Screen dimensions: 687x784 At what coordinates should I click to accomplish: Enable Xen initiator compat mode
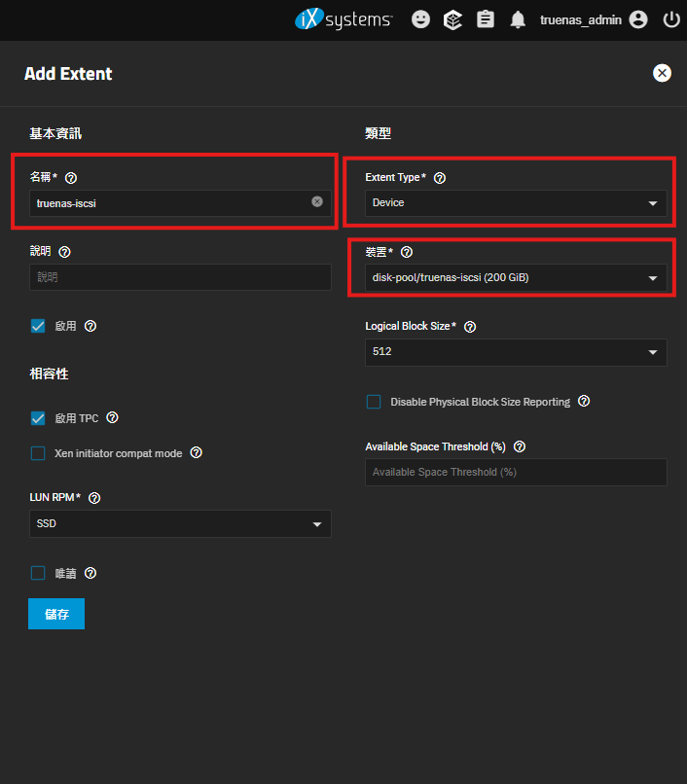[38, 453]
